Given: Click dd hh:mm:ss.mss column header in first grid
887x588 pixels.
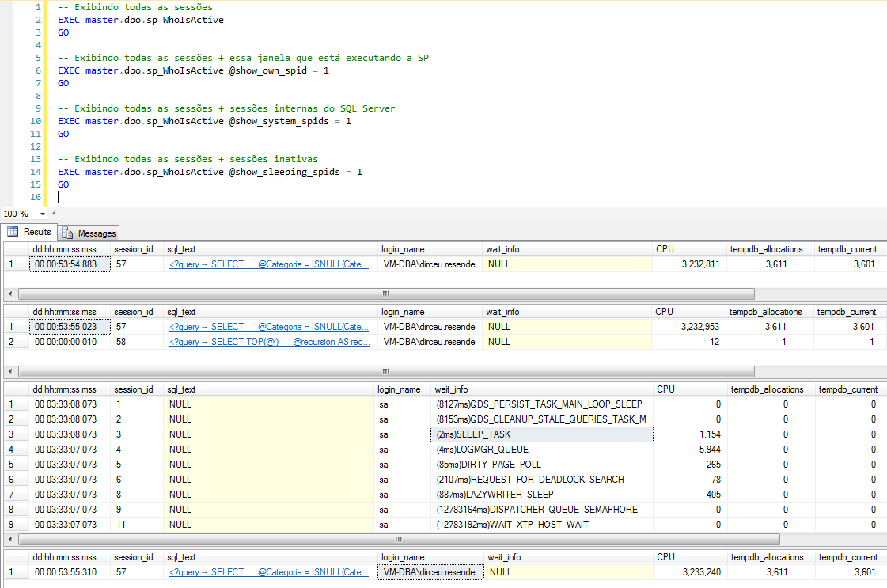Looking at the screenshot, I should pos(70,249).
